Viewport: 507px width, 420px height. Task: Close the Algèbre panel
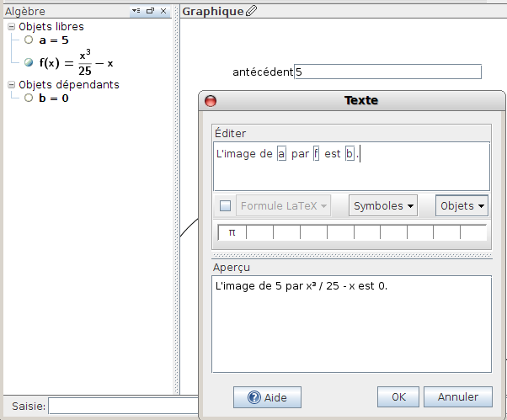[x=163, y=11]
